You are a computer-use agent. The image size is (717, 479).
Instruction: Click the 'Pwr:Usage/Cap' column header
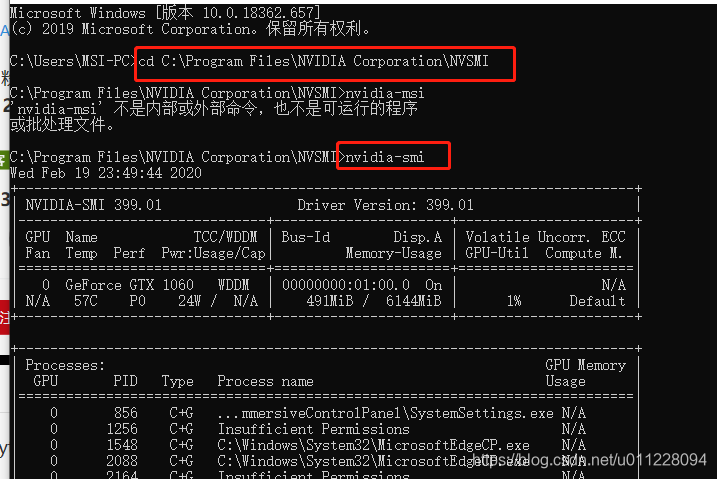[x=213, y=253]
